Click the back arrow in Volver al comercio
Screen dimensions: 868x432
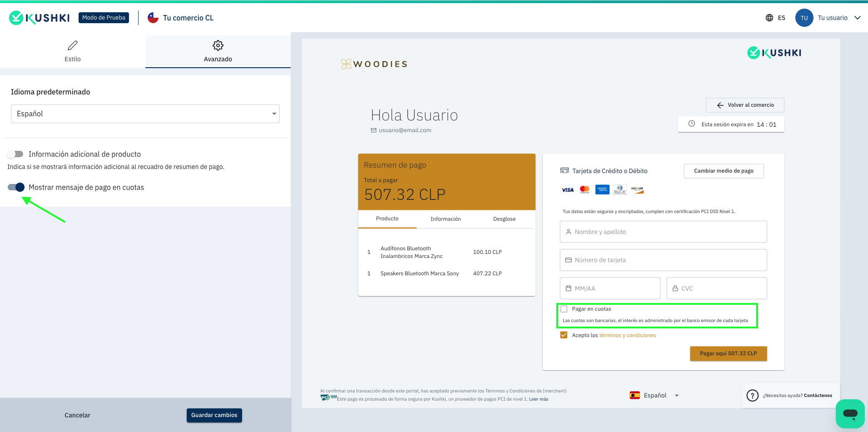720,105
